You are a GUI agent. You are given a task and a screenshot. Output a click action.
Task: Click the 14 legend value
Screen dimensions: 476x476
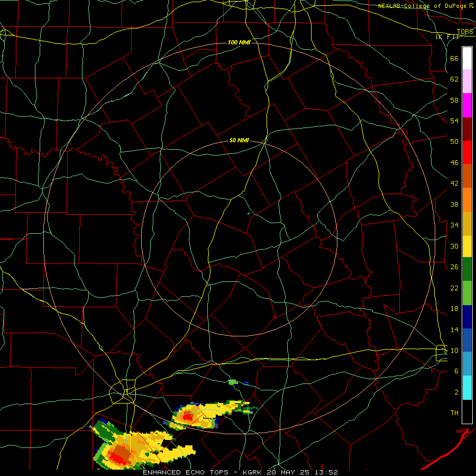pos(454,329)
